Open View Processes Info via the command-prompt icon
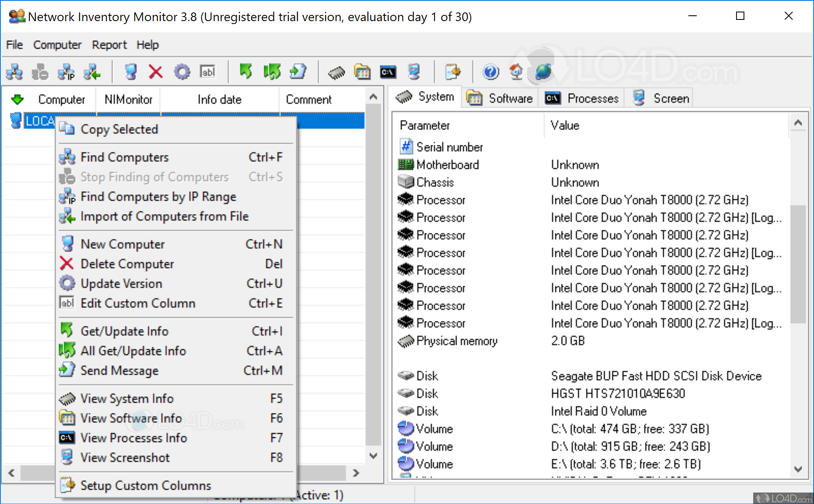This screenshot has width=814, height=504. click(388, 72)
